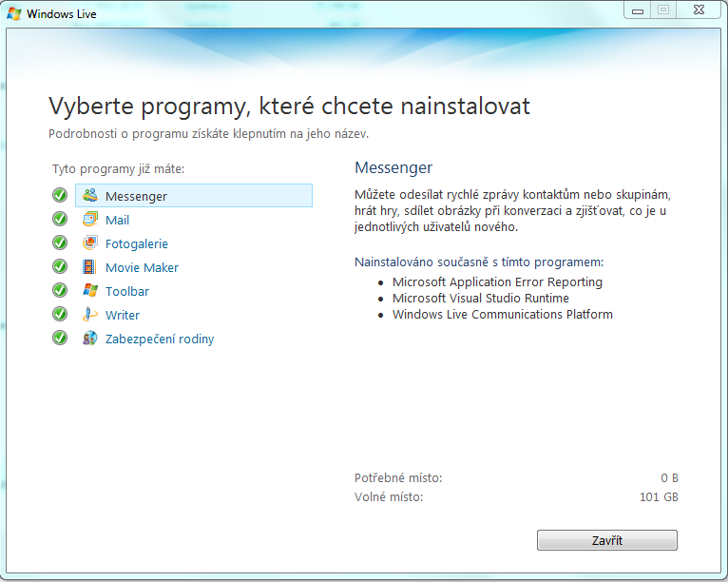This screenshot has width=728, height=582.
Task: Click the Writer pen icon
Action: click(89, 314)
